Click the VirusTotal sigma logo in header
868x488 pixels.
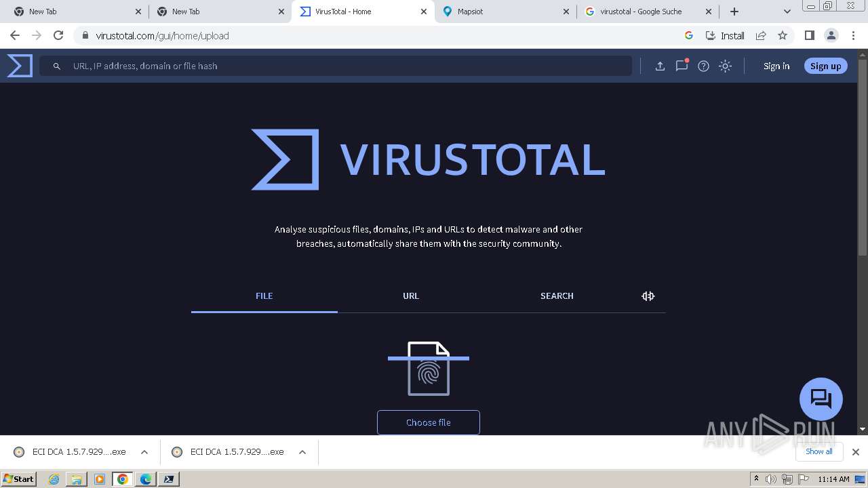tap(20, 66)
